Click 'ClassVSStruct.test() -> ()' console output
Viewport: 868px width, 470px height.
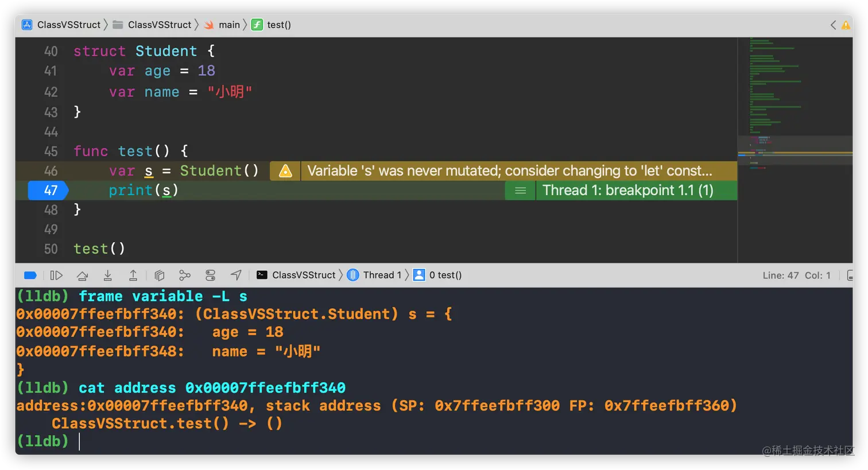pyautogui.click(x=167, y=424)
